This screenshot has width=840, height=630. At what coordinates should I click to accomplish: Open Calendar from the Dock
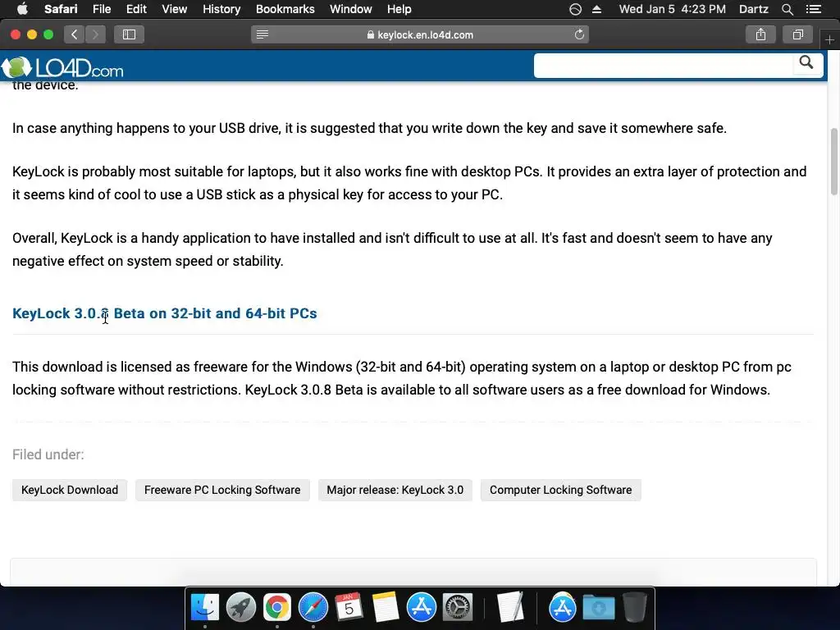(x=349, y=608)
